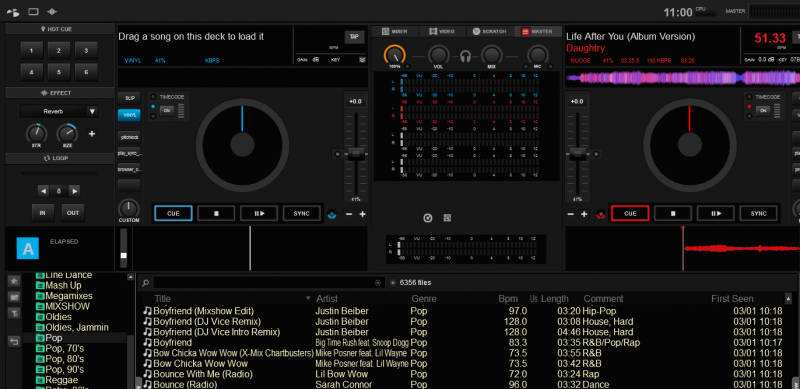Click the left deck pitch fader handle
This screenshot has width=800, height=389.
pos(355,154)
